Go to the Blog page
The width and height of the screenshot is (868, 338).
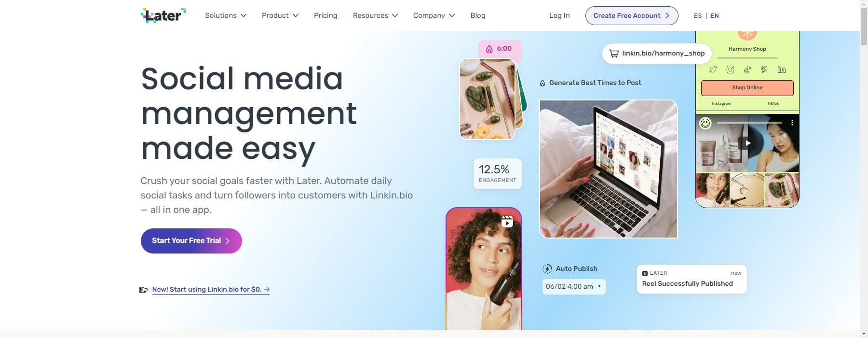point(478,15)
